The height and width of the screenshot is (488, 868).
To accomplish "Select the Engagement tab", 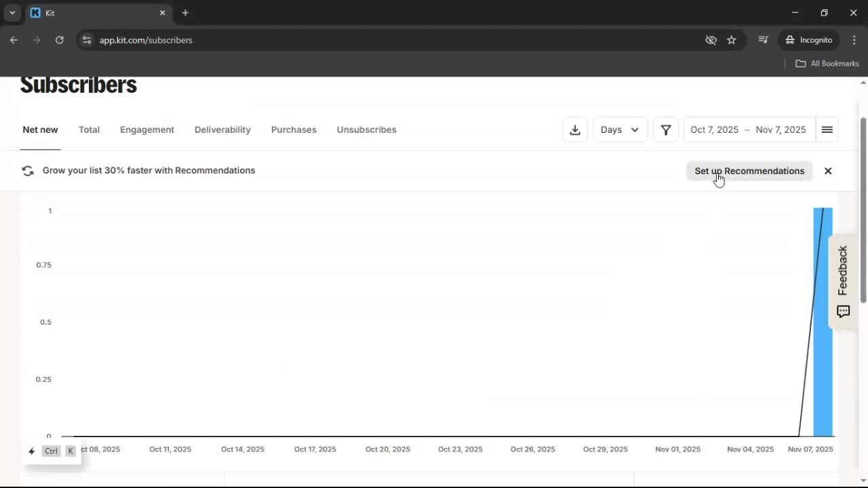I will coord(147,129).
